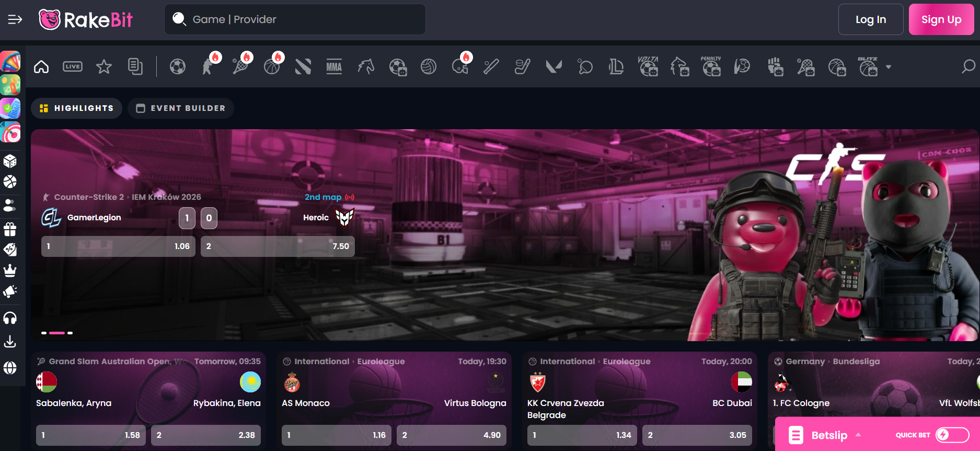Bet on Rybakina at 2.38
The image size is (980, 451).
pos(206,435)
